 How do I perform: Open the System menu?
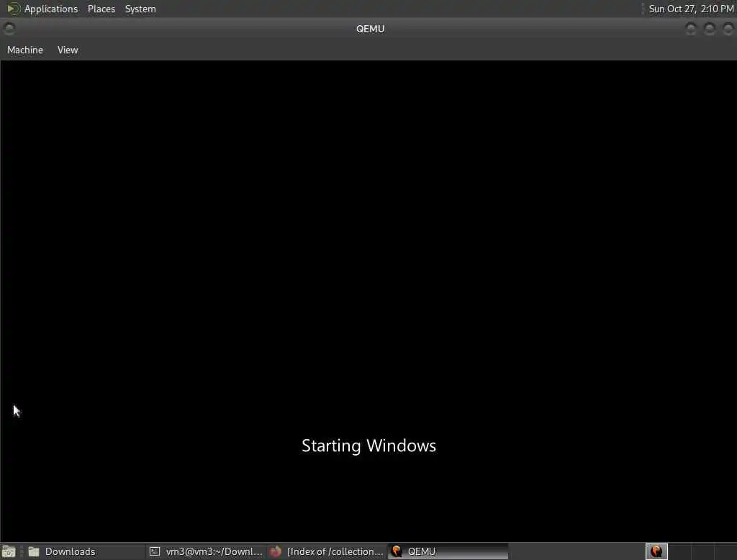point(140,9)
